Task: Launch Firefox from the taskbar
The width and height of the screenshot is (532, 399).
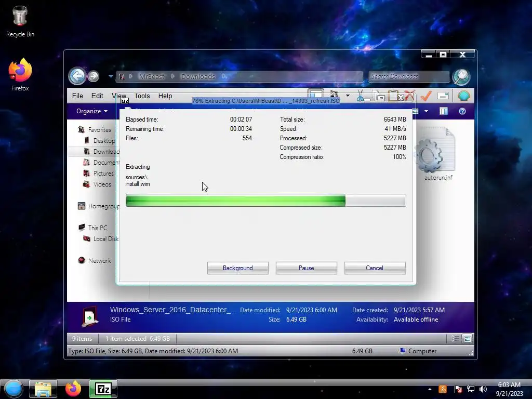Action: click(x=73, y=389)
